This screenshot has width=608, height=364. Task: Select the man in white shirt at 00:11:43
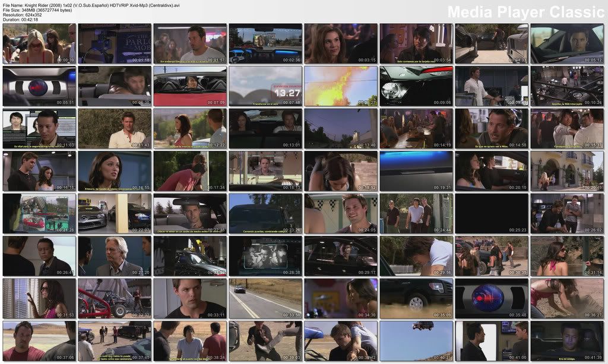click(115, 129)
